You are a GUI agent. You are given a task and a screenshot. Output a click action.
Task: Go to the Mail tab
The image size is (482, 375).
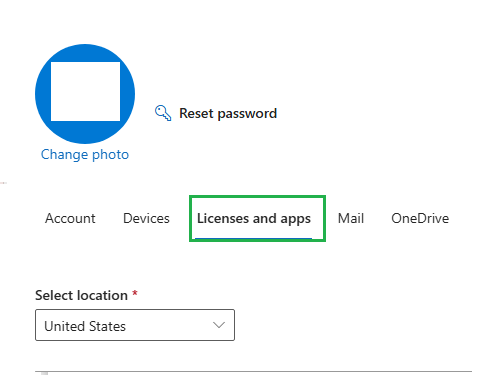(351, 219)
